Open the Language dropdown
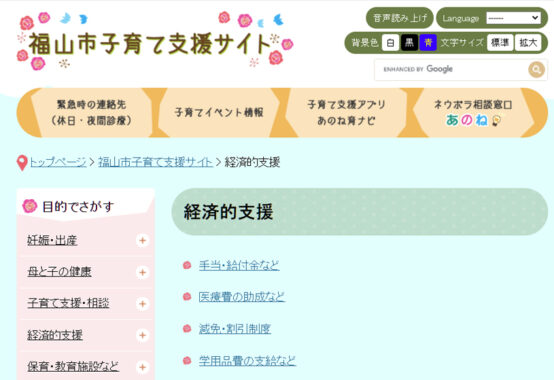554x380 pixels. tap(513, 18)
